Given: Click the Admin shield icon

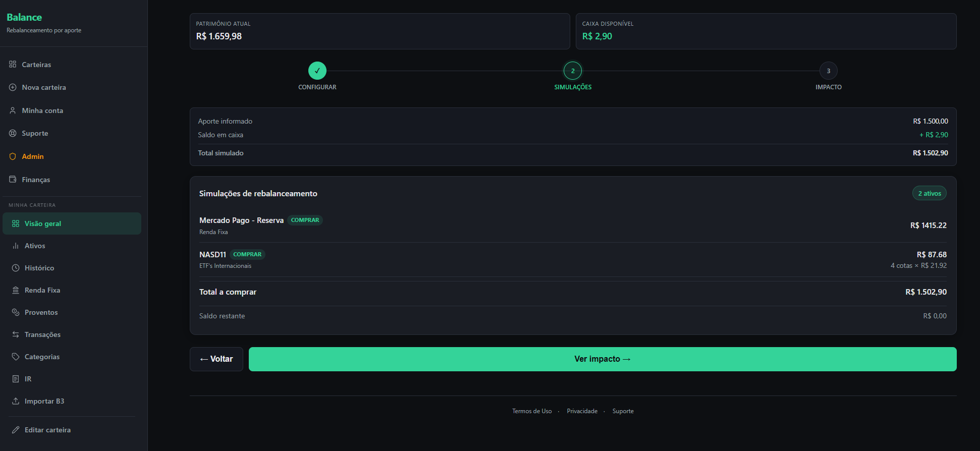Looking at the screenshot, I should click(x=13, y=156).
